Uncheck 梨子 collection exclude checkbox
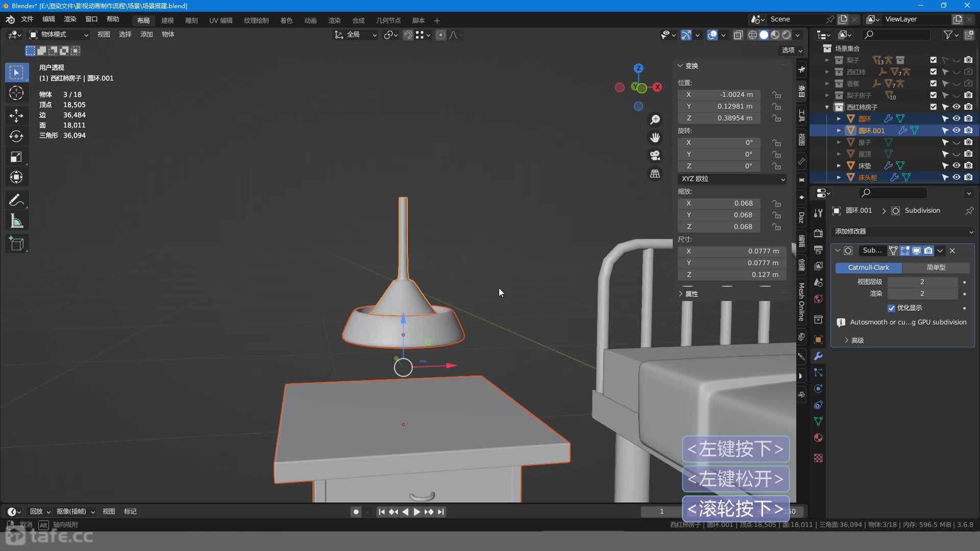 coord(934,60)
